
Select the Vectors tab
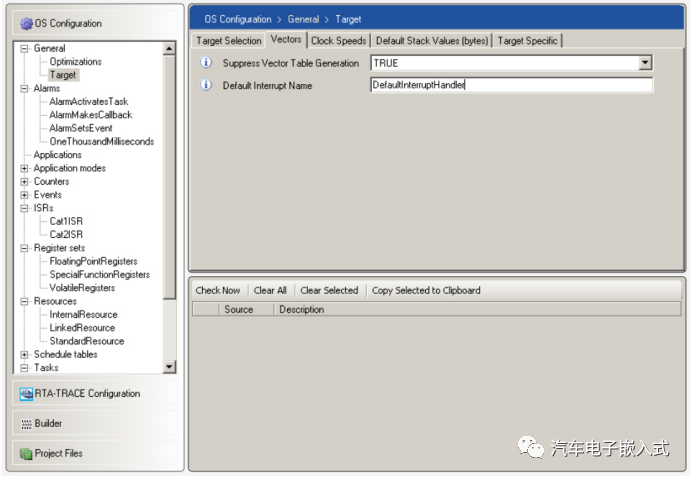[x=286, y=39]
